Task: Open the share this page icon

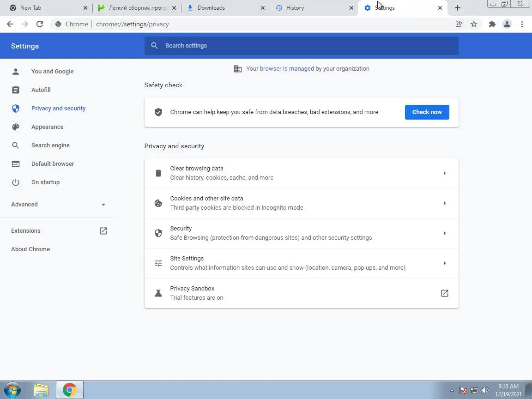Action: [459, 24]
